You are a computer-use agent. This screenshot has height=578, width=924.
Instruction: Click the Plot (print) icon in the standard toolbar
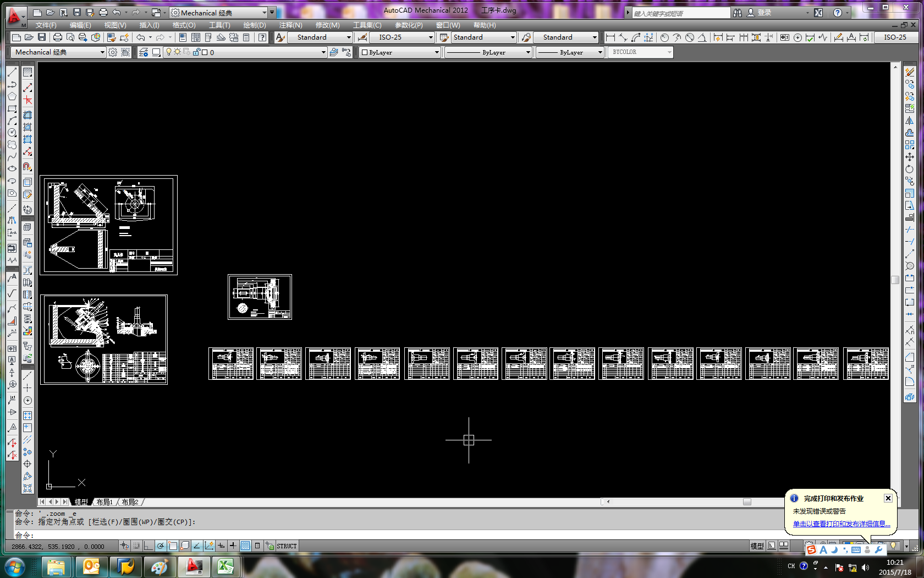[x=57, y=37]
